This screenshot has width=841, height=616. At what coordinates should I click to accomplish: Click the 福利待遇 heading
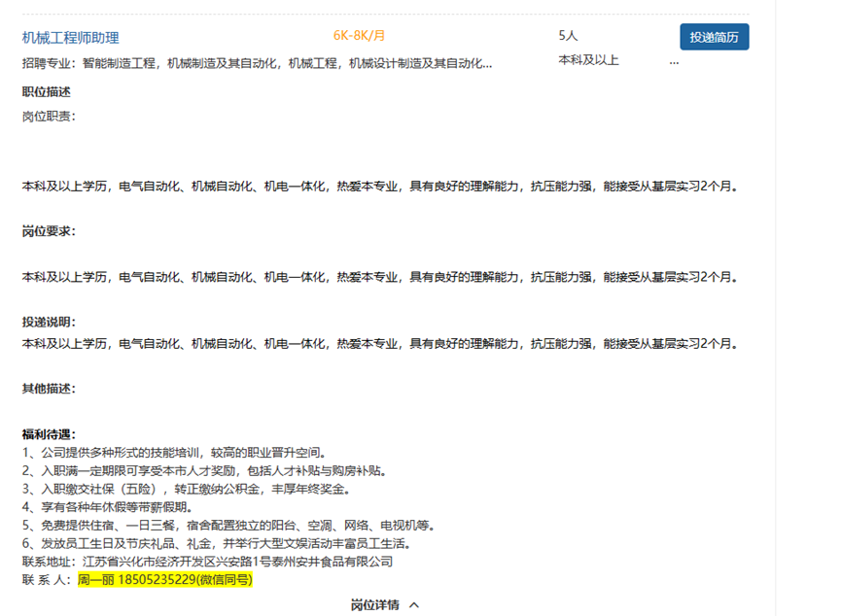coord(49,434)
